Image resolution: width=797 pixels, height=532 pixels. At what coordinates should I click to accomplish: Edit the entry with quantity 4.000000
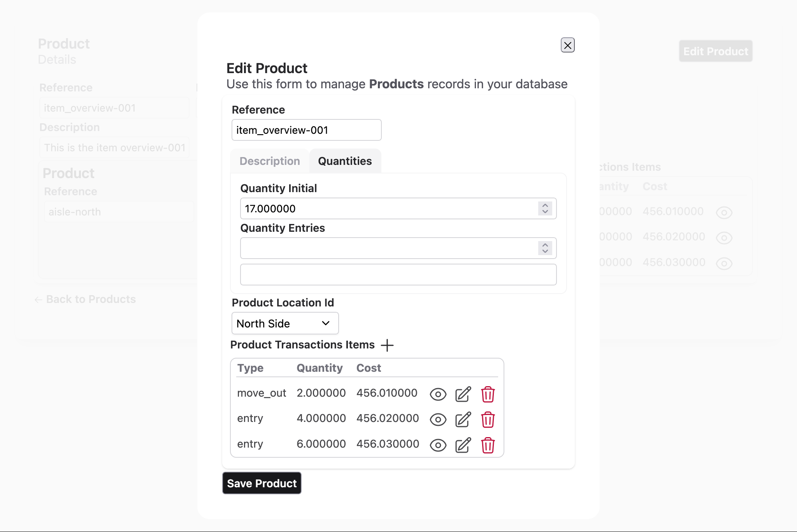pyautogui.click(x=463, y=420)
